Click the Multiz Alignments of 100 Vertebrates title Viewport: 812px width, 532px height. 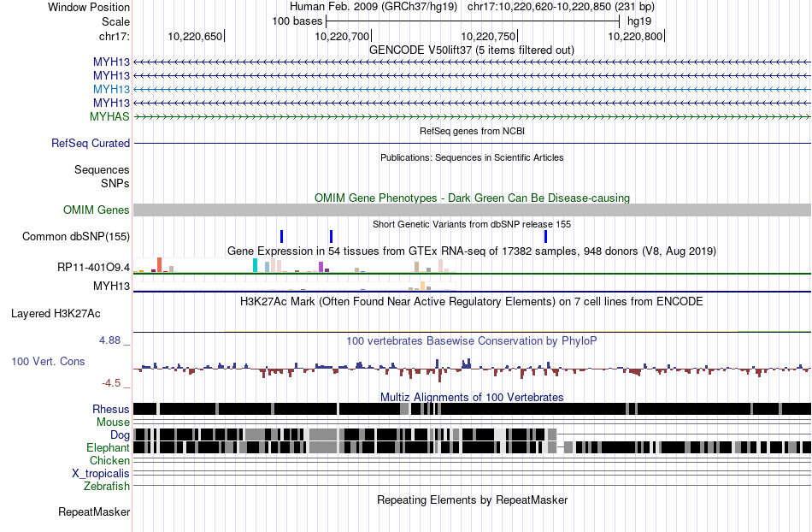point(472,398)
